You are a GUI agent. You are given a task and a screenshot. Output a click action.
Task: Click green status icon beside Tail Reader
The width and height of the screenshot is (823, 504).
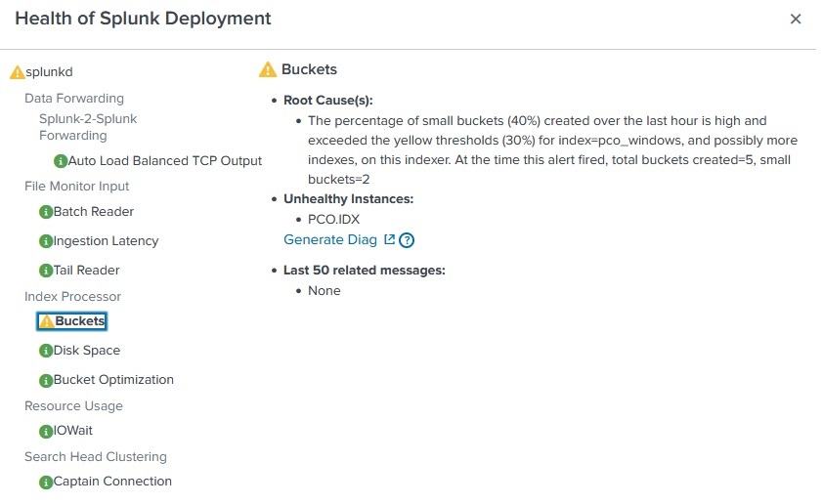click(45, 271)
